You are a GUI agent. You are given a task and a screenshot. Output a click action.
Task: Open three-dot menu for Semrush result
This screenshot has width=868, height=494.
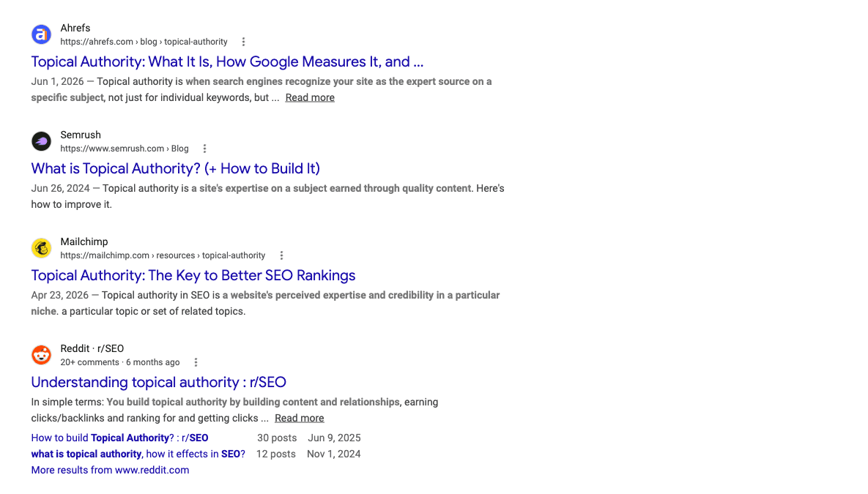(205, 149)
